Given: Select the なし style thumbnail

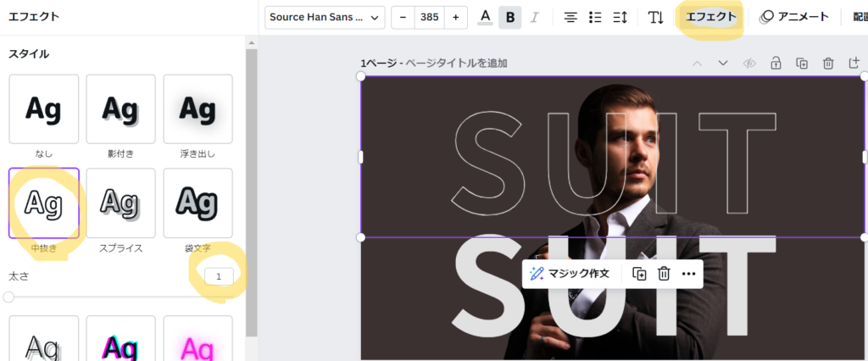Looking at the screenshot, I should [44, 109].
